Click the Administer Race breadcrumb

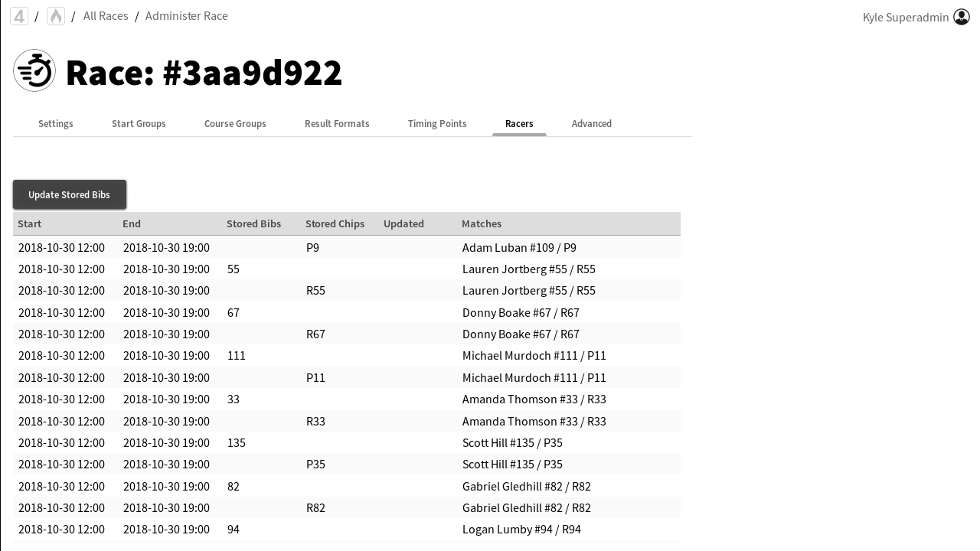186,16
